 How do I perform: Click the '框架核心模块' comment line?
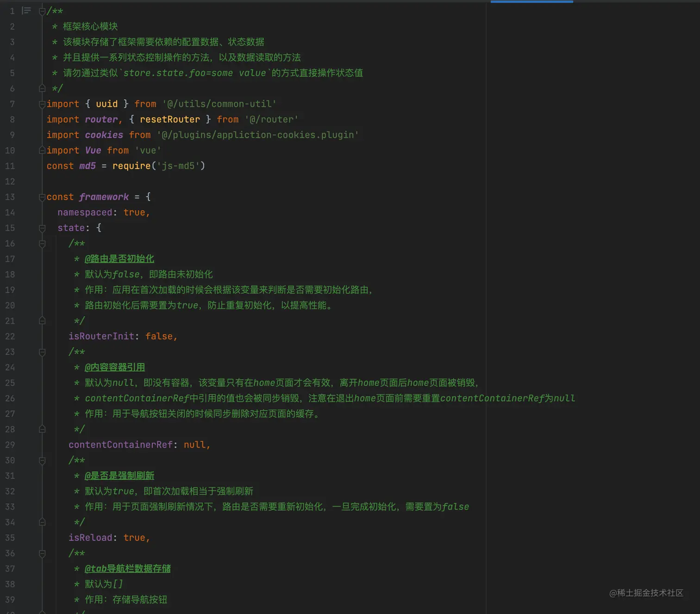point(90,26)
